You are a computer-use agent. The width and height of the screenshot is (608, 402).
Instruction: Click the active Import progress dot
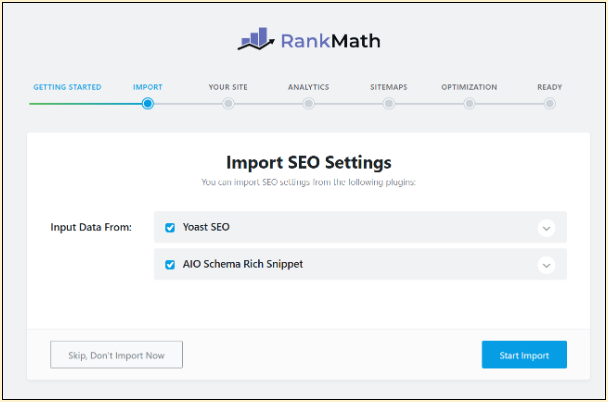point(148,104)
